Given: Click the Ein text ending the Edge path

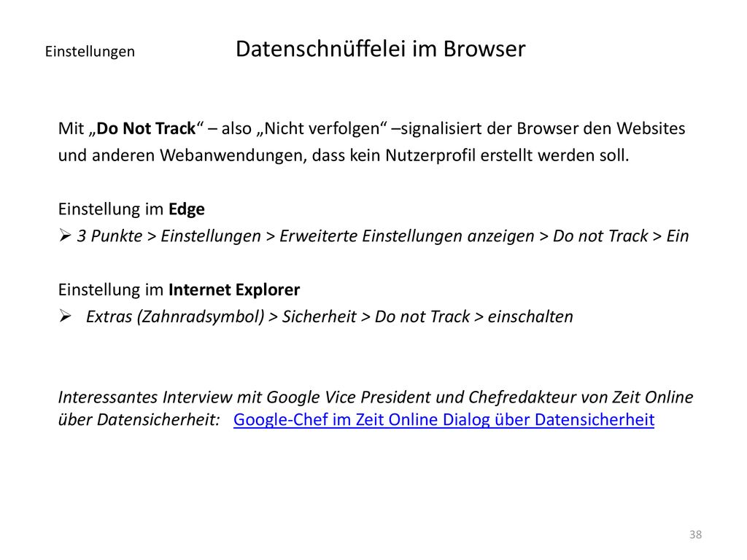Looking at the screenshot, I should (x=678, y=236).
